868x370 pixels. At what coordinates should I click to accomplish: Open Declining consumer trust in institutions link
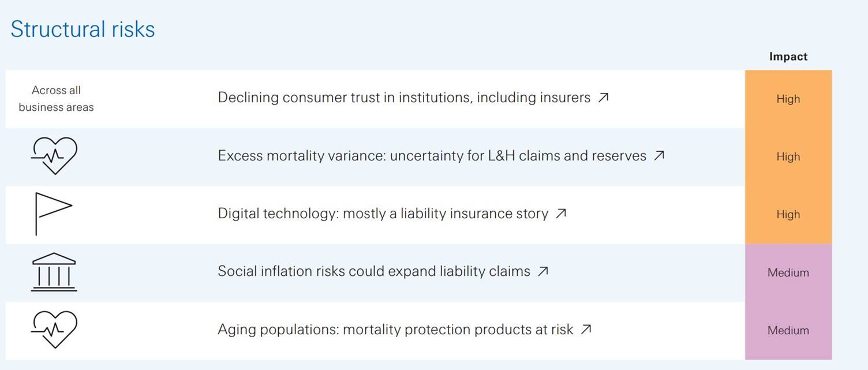404,98
